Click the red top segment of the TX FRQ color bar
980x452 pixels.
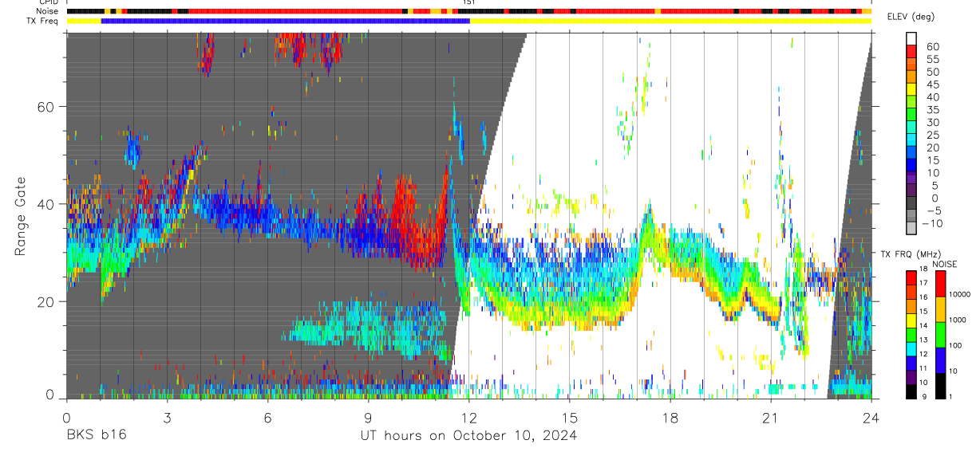(911, 276)
